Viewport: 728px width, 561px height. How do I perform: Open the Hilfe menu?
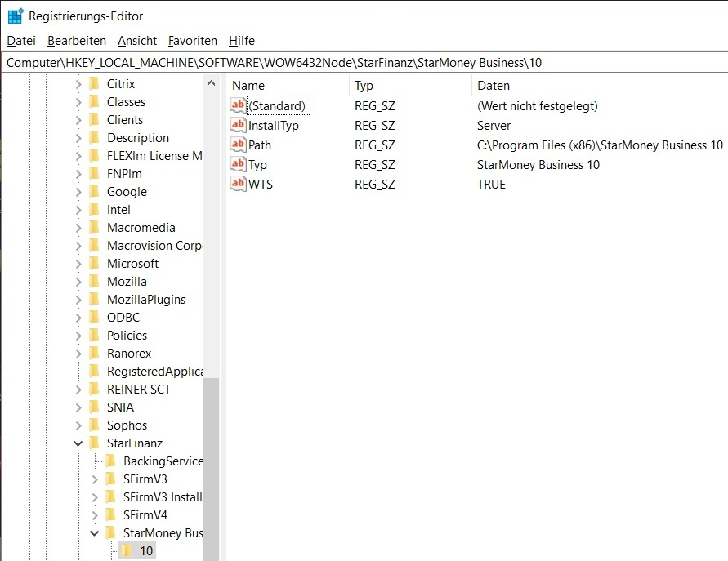242,41
